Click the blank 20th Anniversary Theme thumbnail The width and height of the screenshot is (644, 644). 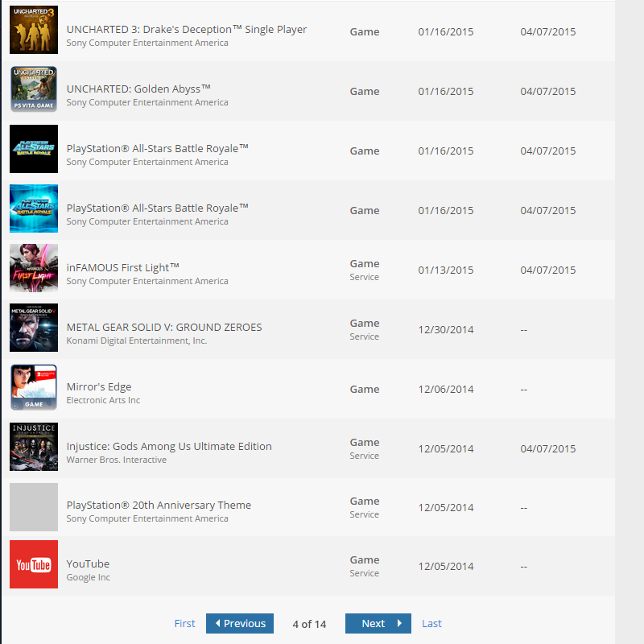pos(34,507)
